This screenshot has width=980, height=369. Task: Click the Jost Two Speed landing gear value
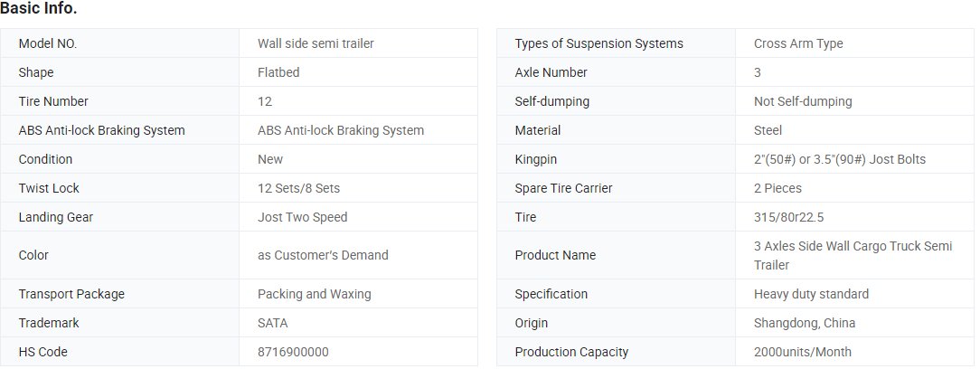303,217
